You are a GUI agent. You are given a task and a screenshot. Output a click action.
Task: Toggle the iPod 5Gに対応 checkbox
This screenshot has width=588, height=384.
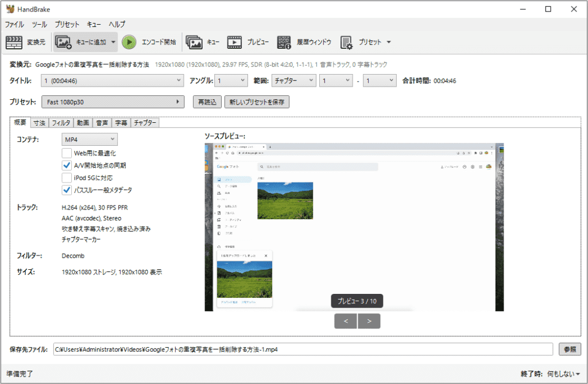(67, 177)
